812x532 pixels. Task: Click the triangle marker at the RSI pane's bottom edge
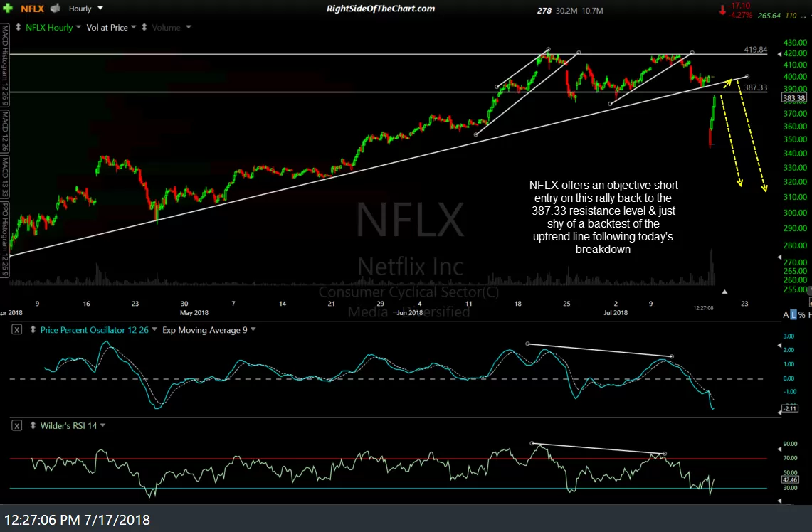pyautogui.click(x=780, y=501)
